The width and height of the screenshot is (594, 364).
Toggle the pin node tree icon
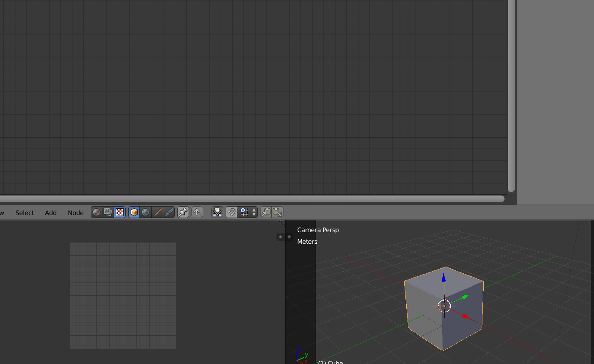[x=183, y=212]
